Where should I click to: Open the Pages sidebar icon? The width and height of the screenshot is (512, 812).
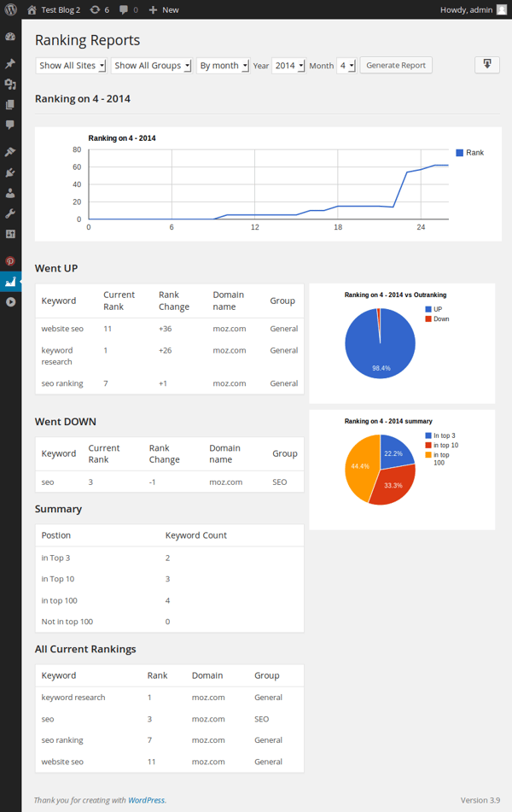click(10, 105)
